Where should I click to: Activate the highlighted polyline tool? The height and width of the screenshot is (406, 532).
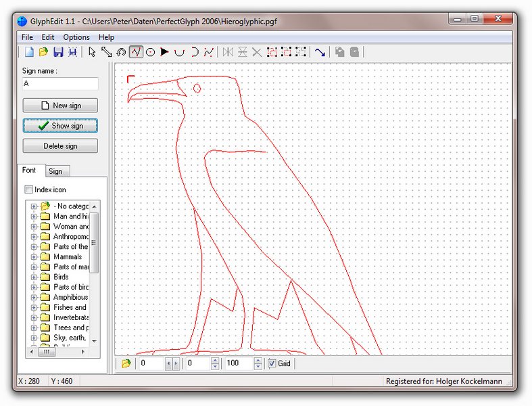136,52
